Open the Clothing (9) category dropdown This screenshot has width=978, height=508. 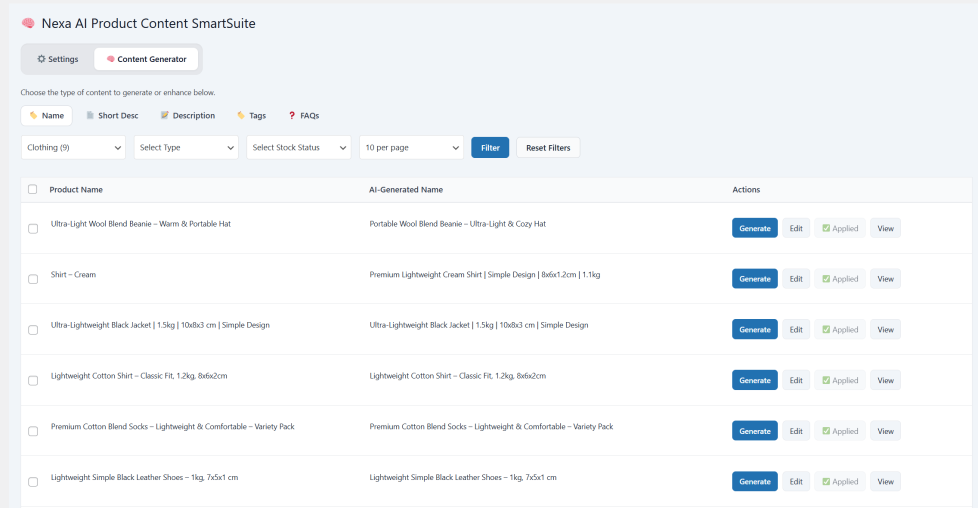click(74, 147)
